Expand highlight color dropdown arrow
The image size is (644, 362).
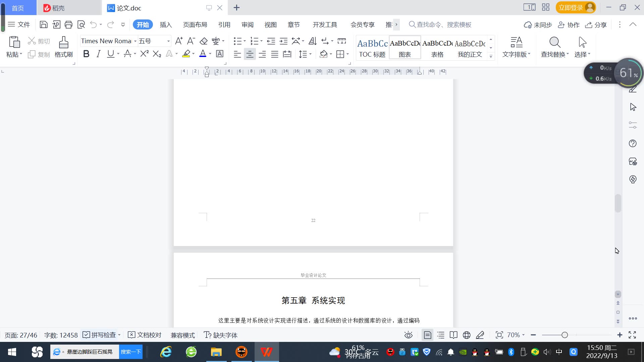coord(193,54)
